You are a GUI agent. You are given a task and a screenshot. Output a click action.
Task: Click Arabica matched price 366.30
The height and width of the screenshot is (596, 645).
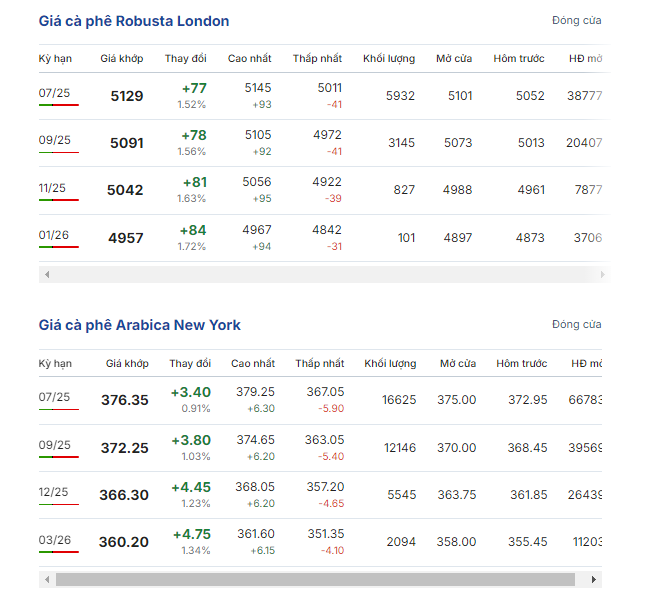point(124,495)
